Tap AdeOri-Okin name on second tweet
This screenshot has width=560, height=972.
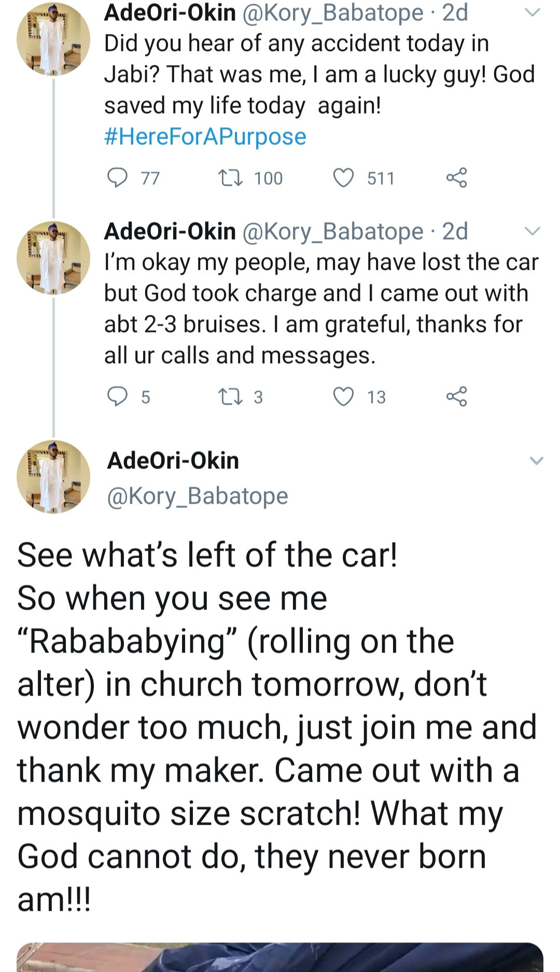[170, 231]
